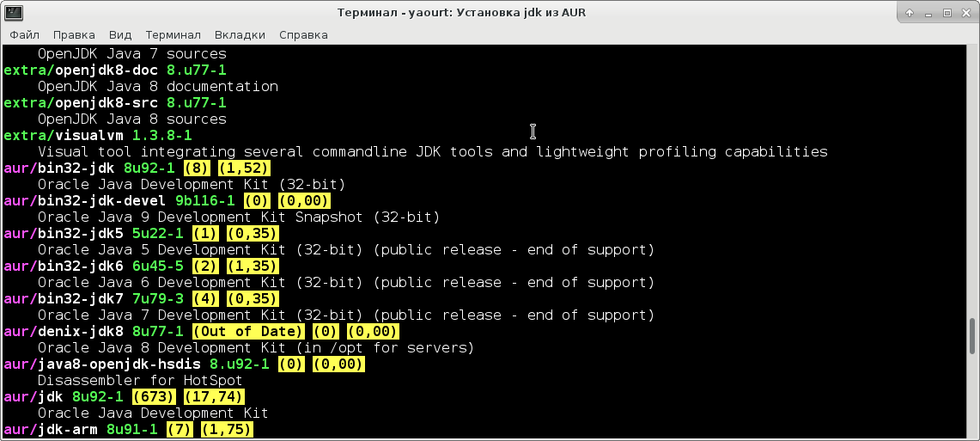
Task: Click 'OpenJDK Java 8 sources' line
Action: [132, 119]
